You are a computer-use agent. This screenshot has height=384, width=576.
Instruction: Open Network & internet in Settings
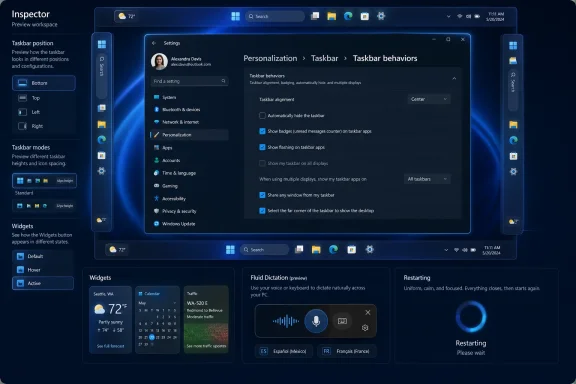pyautogui.click(x=190, y=122)
